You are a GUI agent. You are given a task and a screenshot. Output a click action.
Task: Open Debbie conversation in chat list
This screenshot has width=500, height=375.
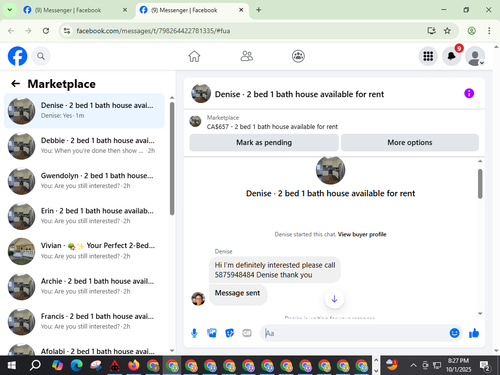84,146
